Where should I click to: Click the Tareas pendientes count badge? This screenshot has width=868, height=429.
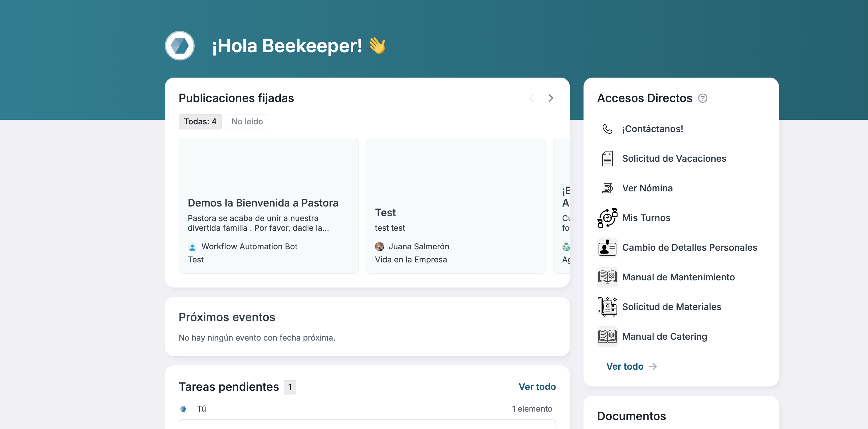[x=290, y=387]
